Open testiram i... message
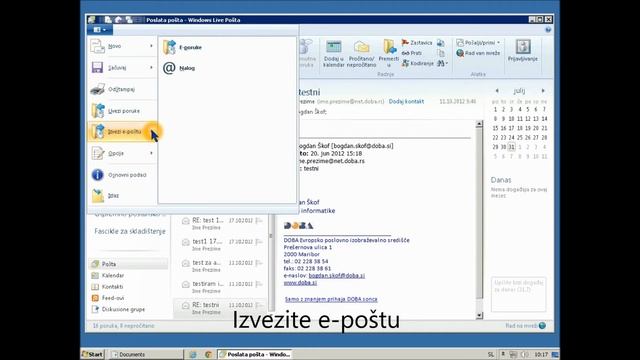 point(220,287)
